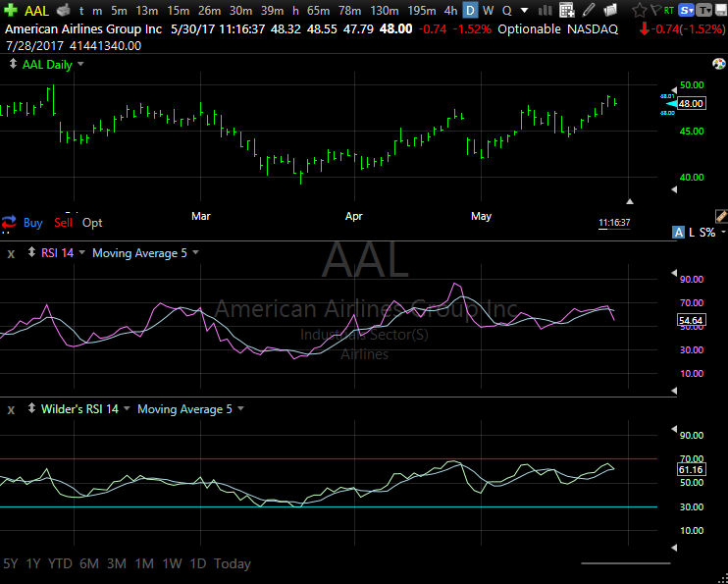Click the green RT real-time indicator

[x=669, y=10]
